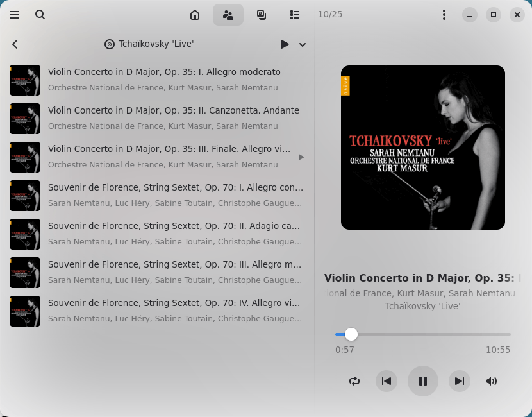Switch to the Artists view
The image size is (532, 417).
pos(228,15)
